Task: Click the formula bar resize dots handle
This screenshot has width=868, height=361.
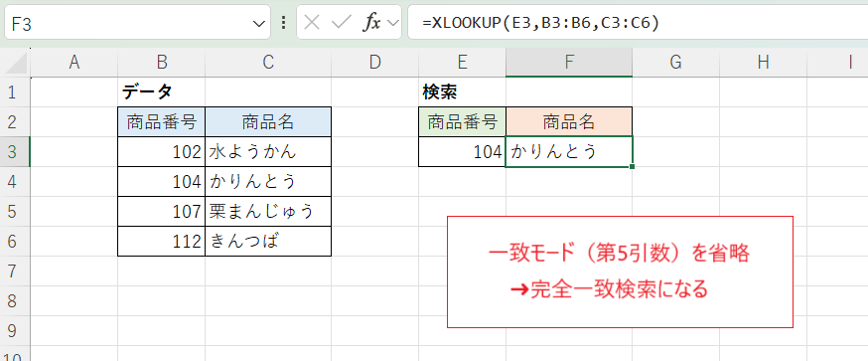Action: click(284, 23)
